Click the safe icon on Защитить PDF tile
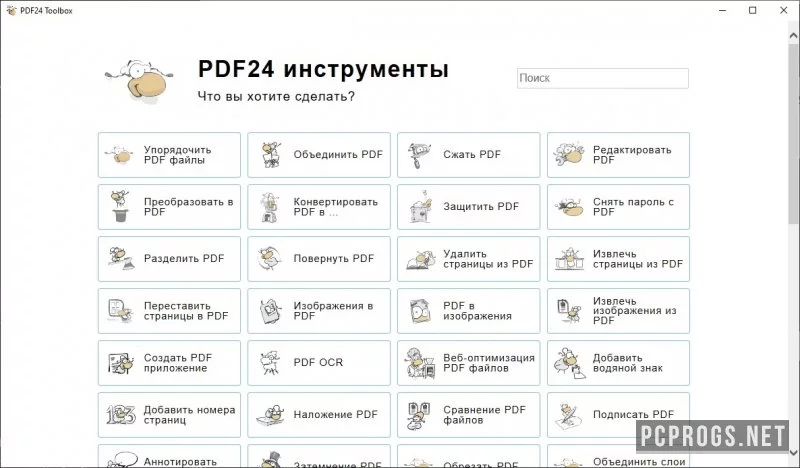This screenshot has width=800, height=468. point(421,207)
